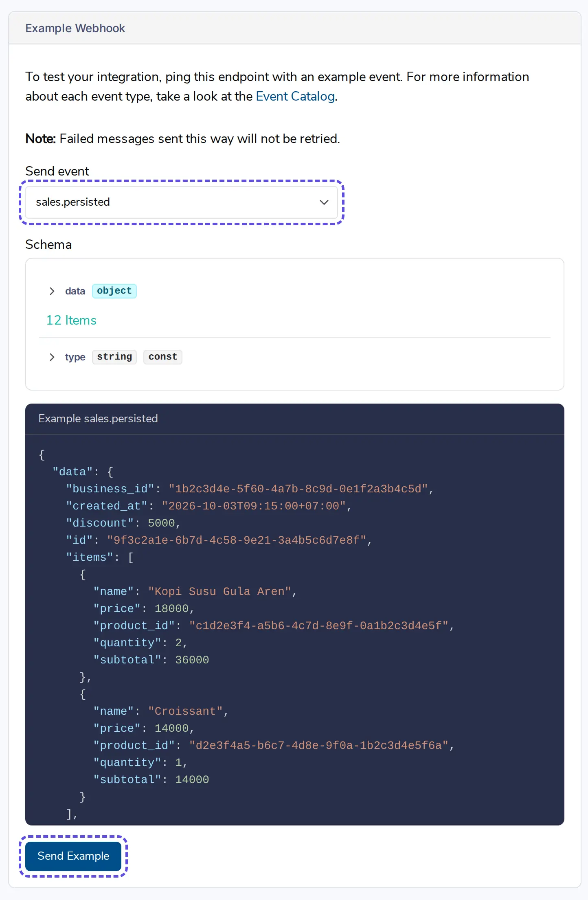Click the id value starting 9f3c2a1e

pos(237,540)
